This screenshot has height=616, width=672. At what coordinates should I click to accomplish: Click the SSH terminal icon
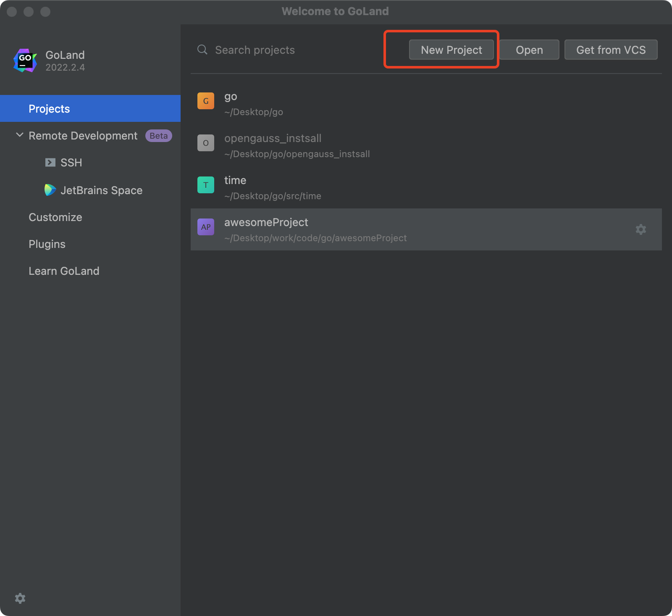point(50,163)
